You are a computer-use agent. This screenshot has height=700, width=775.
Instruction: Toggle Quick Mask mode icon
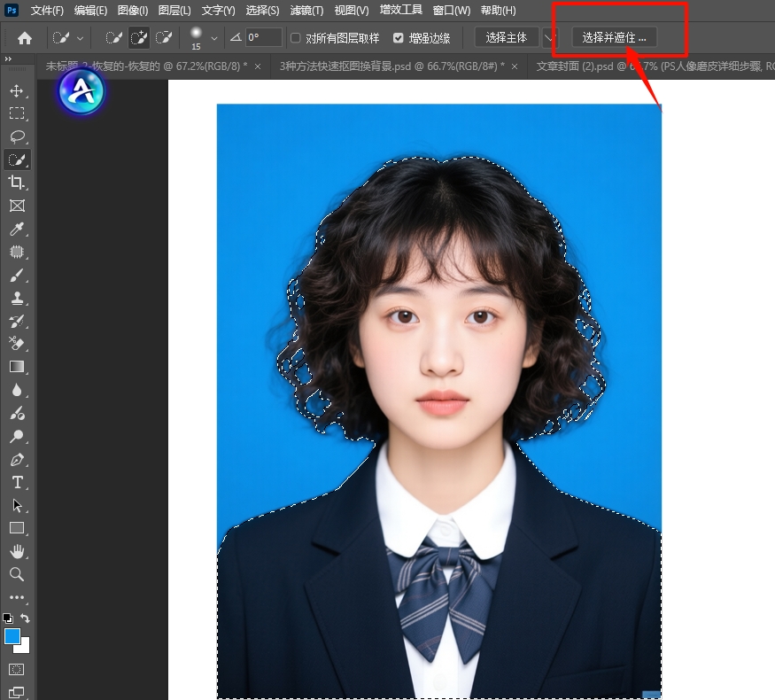pos(17,669)
